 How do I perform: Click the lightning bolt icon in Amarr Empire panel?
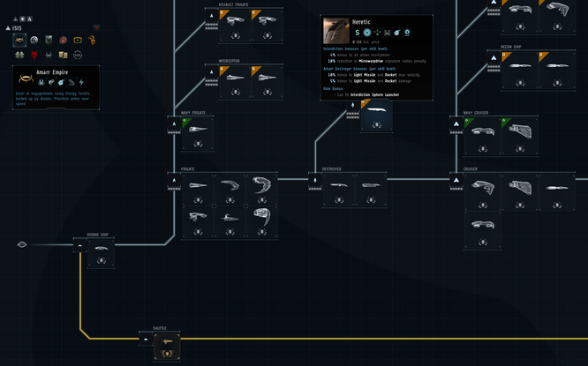[81, 82]
